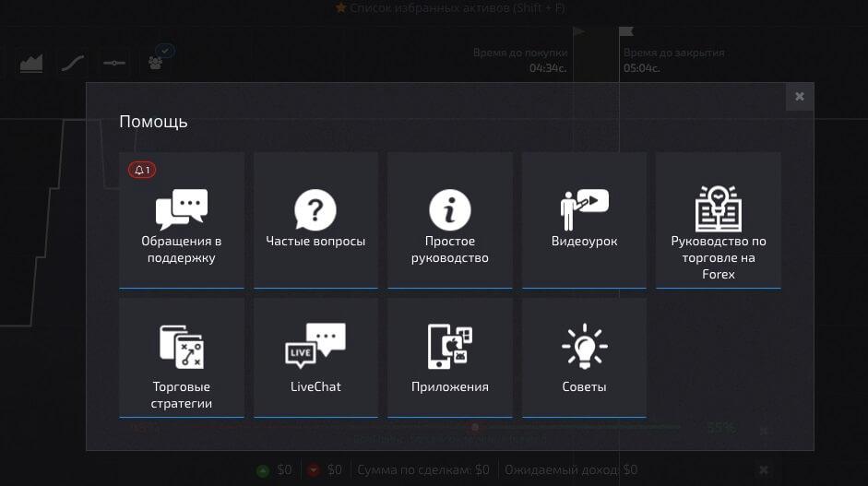Click the Время до покупки flag marker
This screenshot has height=486, width=868.
click(579, 31)
